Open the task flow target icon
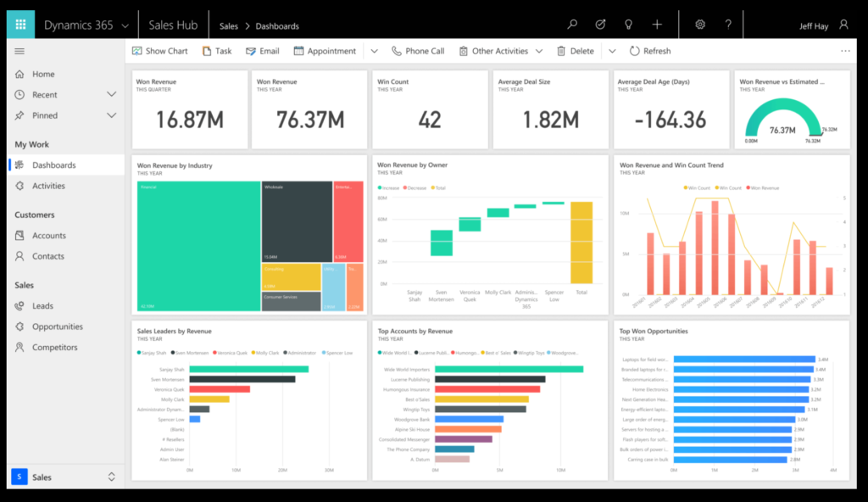The height and width of the screenshot is (502, 868). (600, 25)
